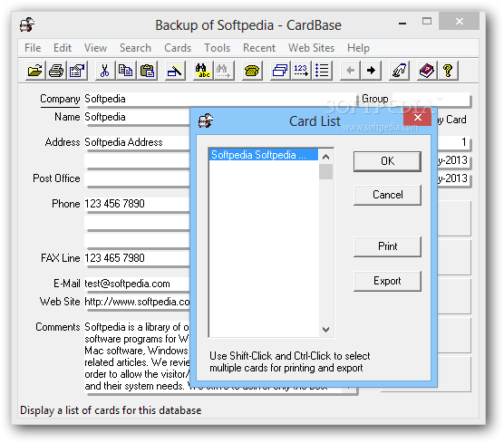Click the Print toolbar icon
504x443 pixels.
tap(56, 71)
